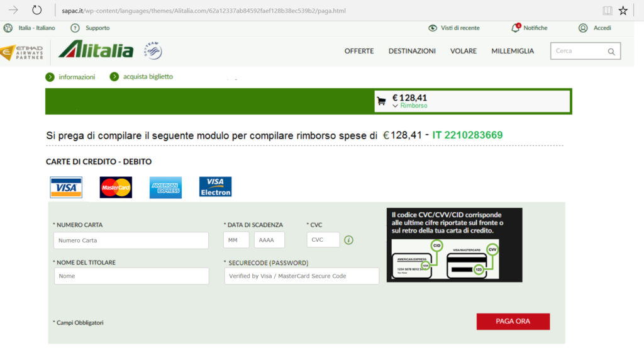Open the OFFERTE menu
Image resolution: width=644 pixels, height=357 pixels.
pyautogui.click(x=359, y=51)
